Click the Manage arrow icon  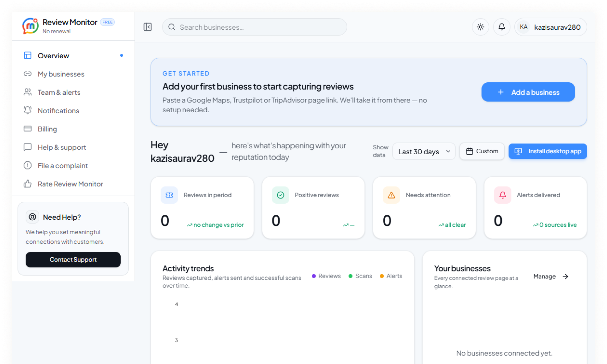coord(565,276)
